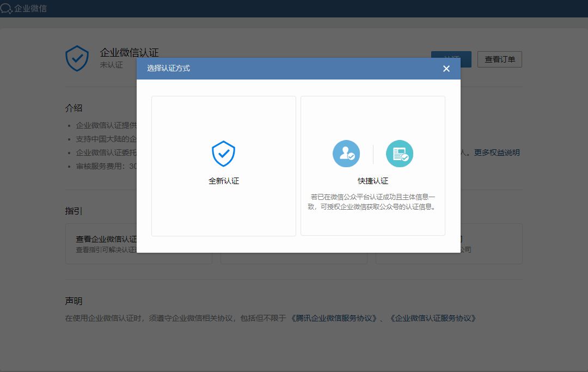Click the 未认证 status label

coord(110,64)
